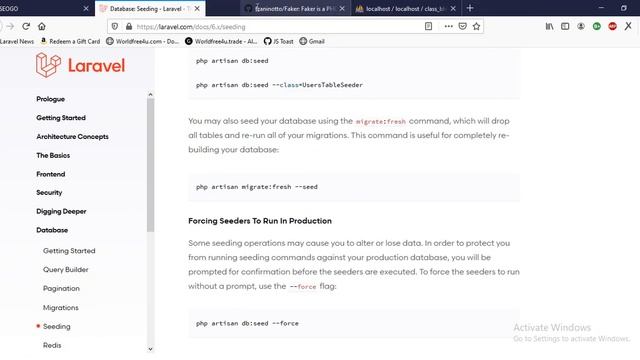The height and width of the screenshot is (360, 640).
Task: Open the tracking protection shield icon
Action: tap(115, 27)
